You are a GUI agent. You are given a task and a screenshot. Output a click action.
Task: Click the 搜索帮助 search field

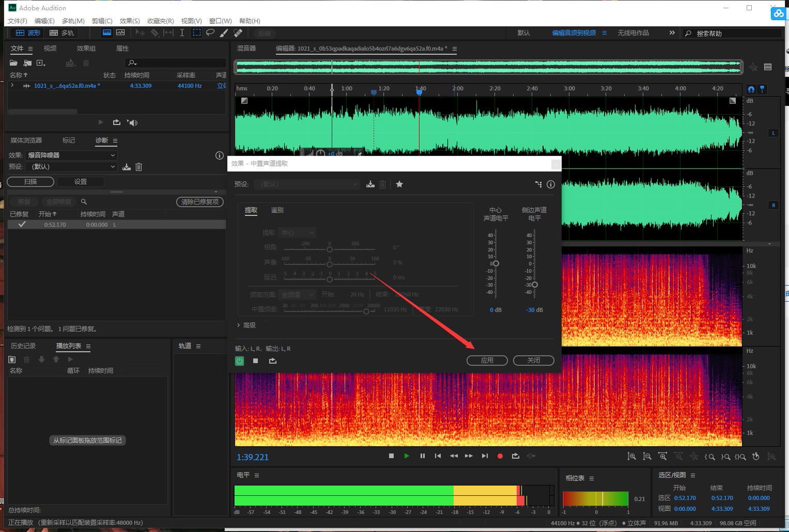732,33
